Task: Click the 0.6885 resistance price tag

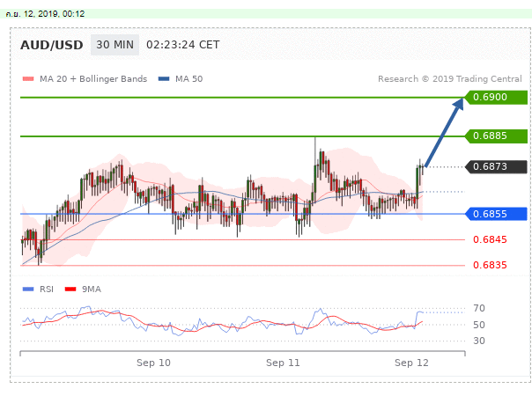Action: pos(497,136)
